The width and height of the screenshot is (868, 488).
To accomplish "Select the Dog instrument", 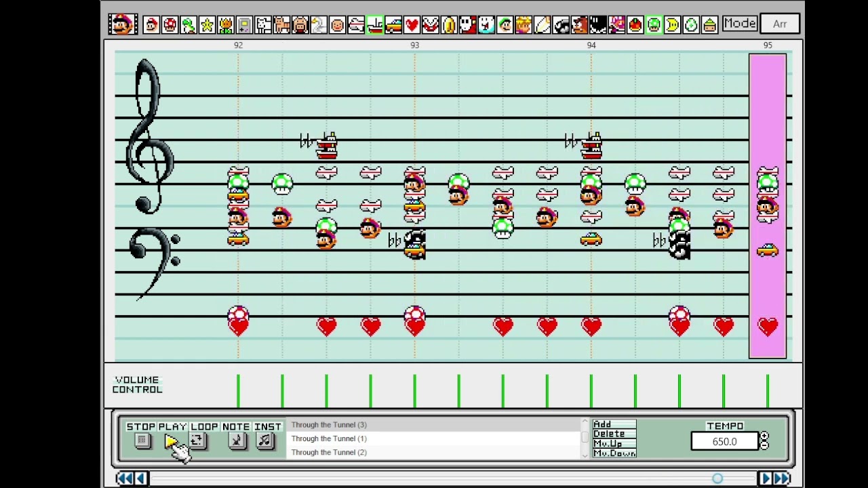I will tap(263, 25).
